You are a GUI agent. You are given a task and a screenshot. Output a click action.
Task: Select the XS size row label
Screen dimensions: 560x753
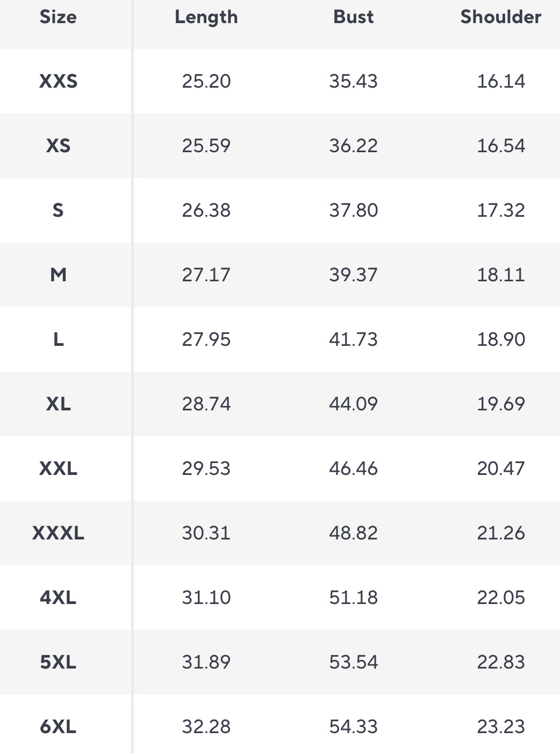pos(58,146)
